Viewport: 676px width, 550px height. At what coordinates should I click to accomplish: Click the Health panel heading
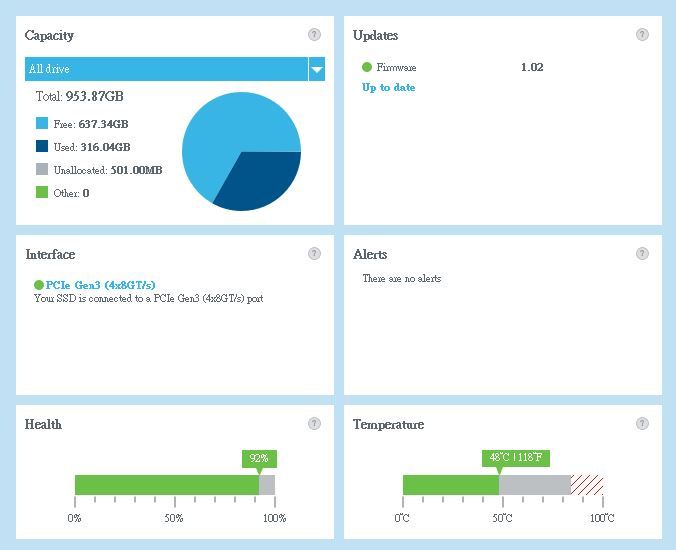pyautogui.click(x=43, y=424)
